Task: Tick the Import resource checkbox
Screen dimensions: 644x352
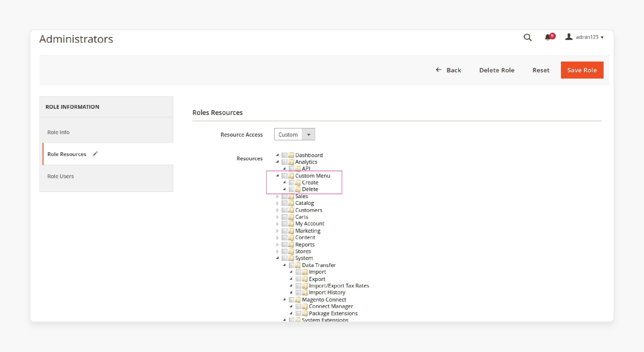Action: [x=298, y=272]
